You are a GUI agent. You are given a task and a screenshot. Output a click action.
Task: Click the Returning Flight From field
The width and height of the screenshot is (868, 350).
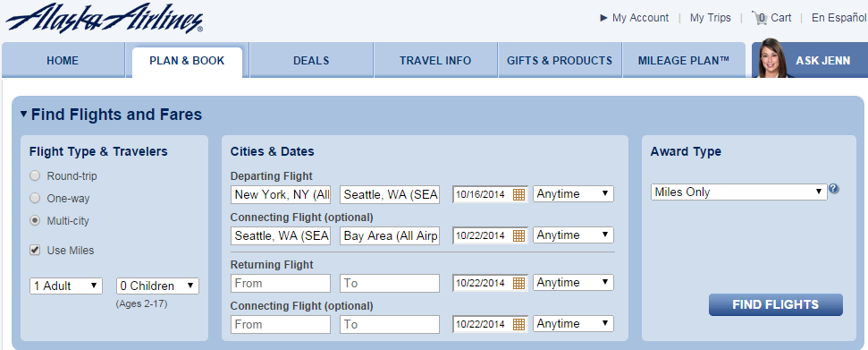281,283
